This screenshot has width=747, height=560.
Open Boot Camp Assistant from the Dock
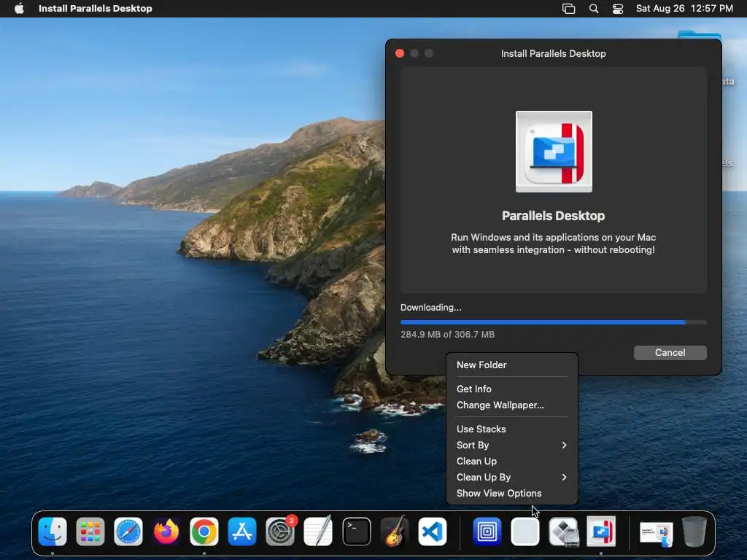pyautogui.click(x=563, y=532)
